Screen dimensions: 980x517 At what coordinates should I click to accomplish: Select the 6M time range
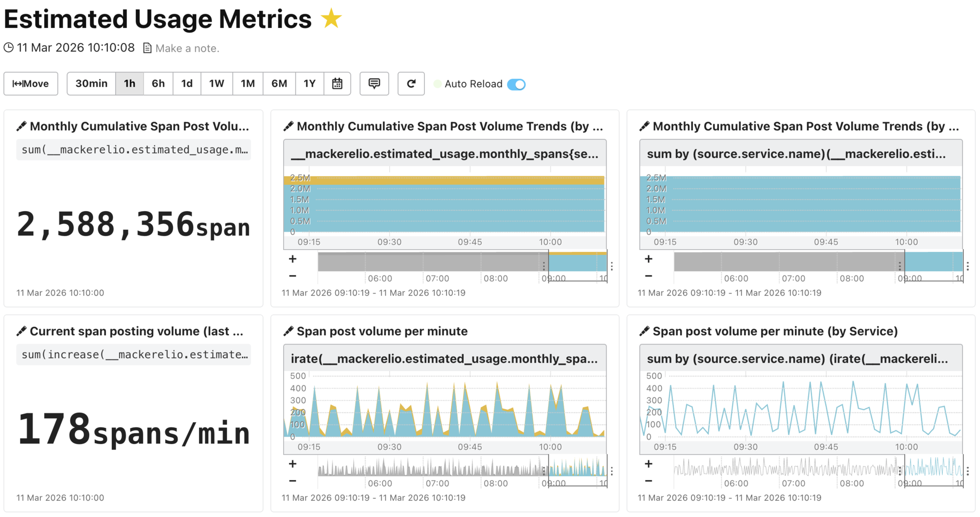279,84
